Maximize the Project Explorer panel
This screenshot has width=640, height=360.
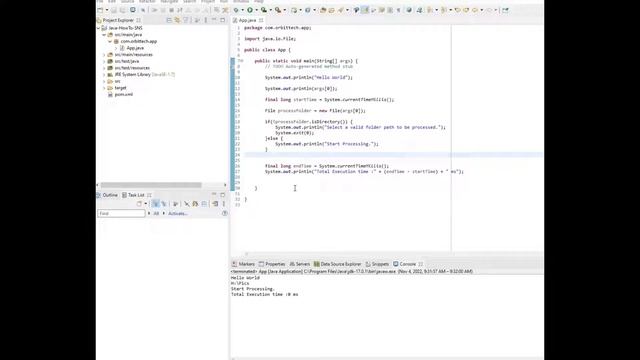coord(222,20)
